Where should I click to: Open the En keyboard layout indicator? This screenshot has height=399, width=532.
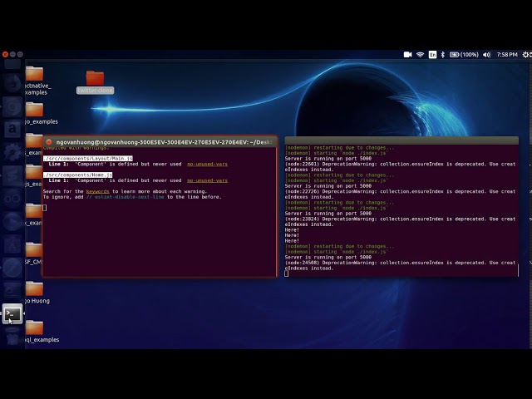[432, 55]
